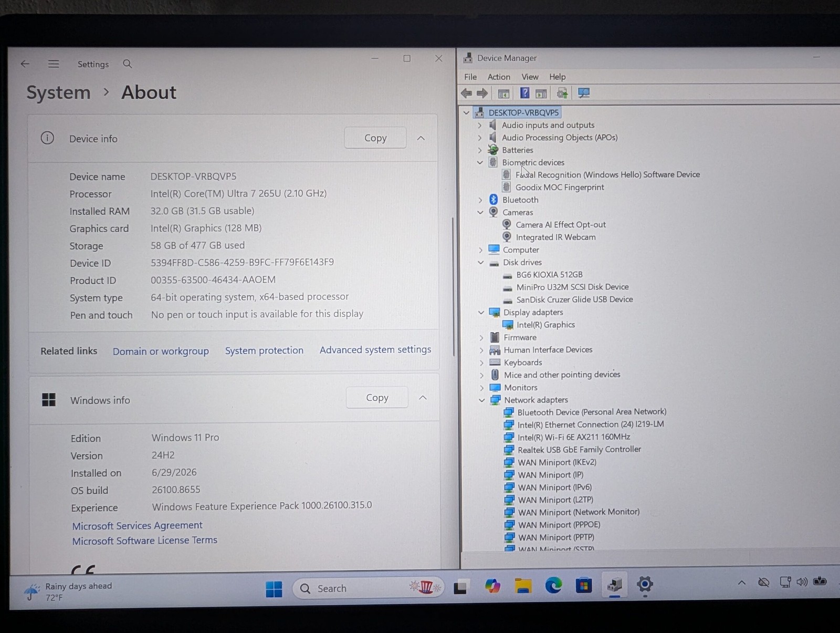Click the cloud sync-off tray icon
The image size is (840, 633).
[764, 582]
